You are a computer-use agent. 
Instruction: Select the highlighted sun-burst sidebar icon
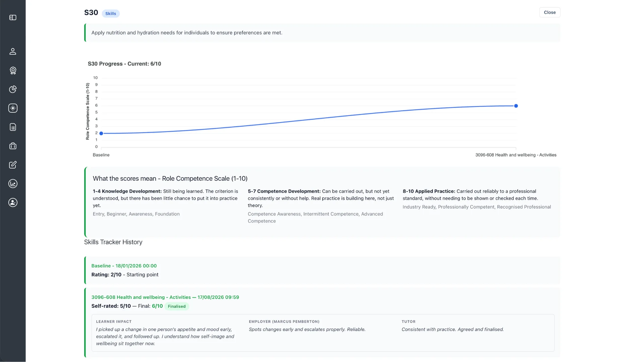point(13,108)
